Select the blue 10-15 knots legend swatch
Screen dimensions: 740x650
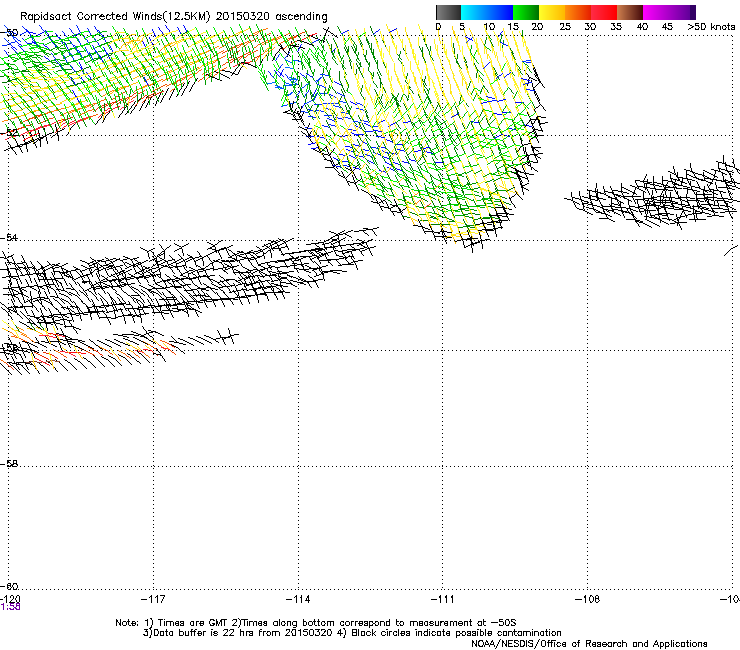pos(500,12)
